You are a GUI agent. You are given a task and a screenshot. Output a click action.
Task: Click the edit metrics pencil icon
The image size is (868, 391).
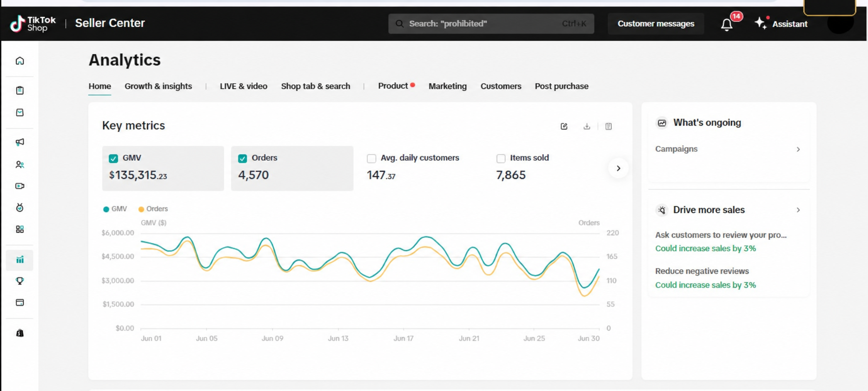(x=564, y=126)
